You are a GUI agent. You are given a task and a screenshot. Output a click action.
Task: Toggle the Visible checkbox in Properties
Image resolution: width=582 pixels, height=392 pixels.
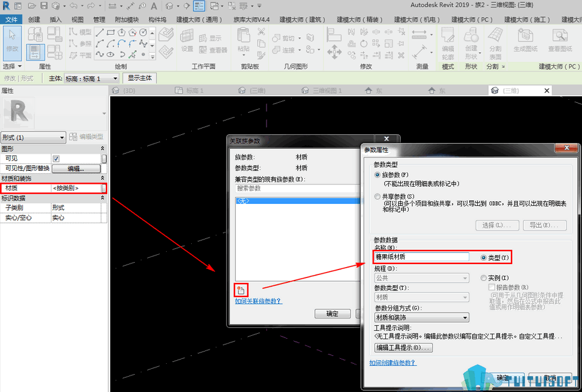(56, 159)
